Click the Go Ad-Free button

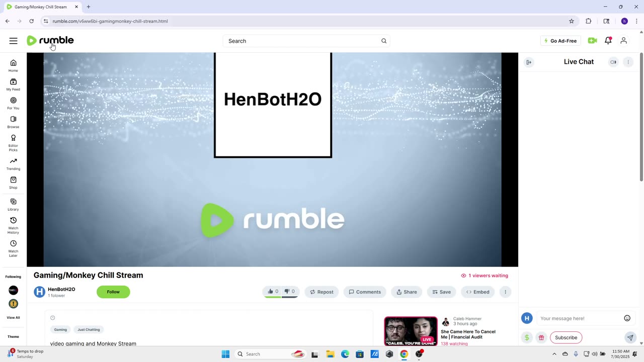coord(560,41)
